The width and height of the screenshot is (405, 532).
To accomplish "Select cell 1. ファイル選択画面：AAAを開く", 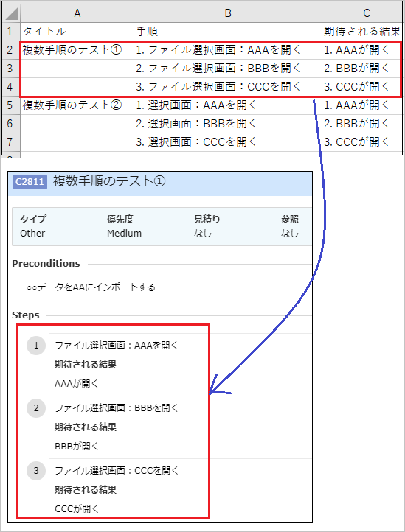I will pos(228,50).
